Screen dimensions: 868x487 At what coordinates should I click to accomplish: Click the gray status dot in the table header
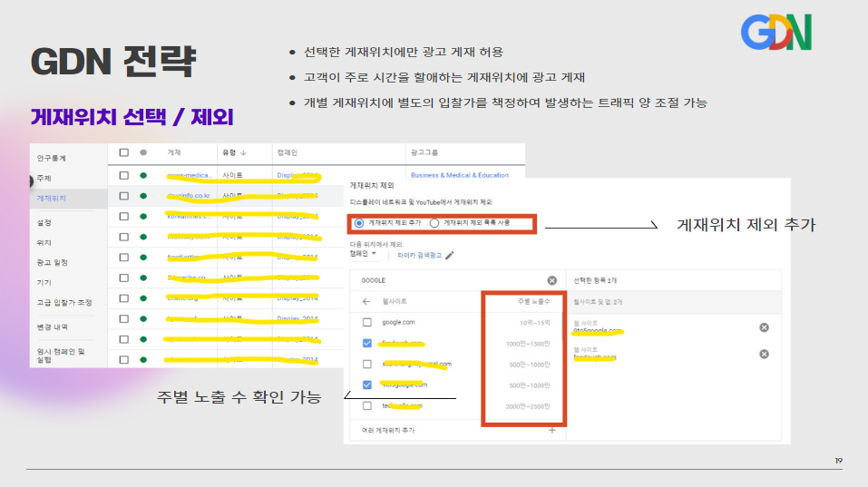pos(143,152)
